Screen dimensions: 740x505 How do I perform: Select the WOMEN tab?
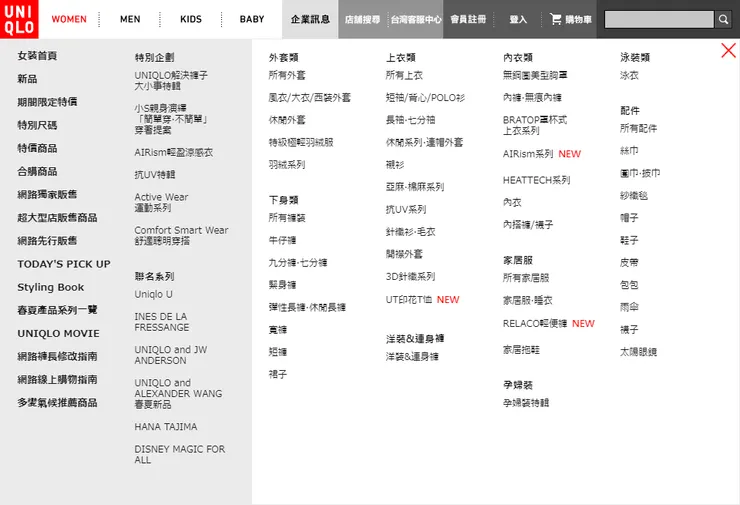(x=69, y=19)
